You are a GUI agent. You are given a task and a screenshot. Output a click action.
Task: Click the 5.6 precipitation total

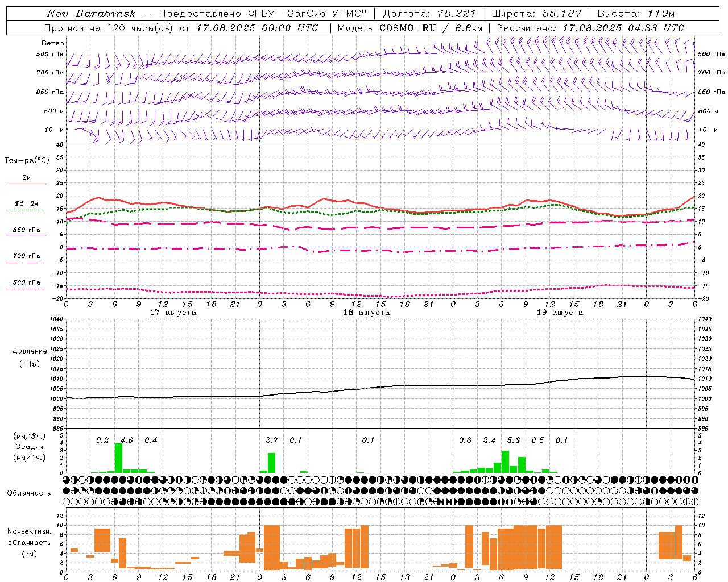pos(514,440)
